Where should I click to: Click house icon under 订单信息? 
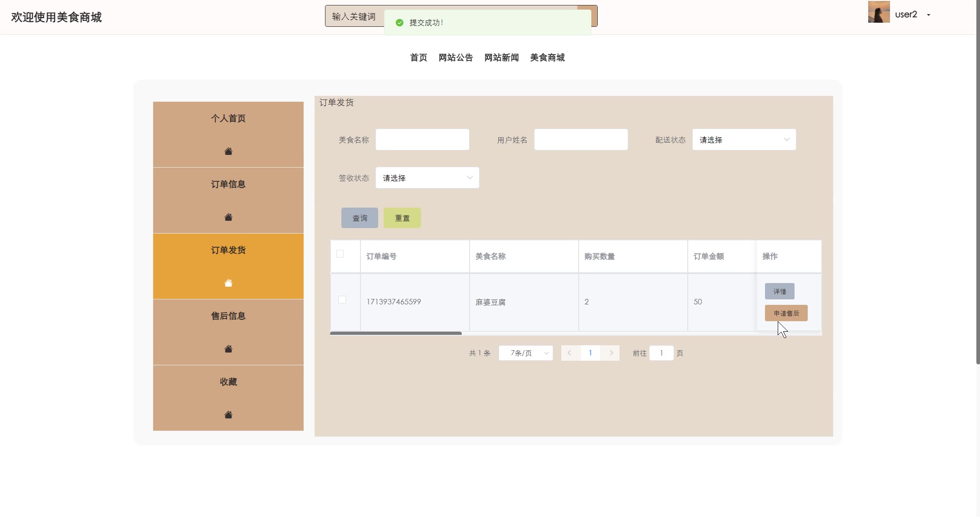click(228, 217)
